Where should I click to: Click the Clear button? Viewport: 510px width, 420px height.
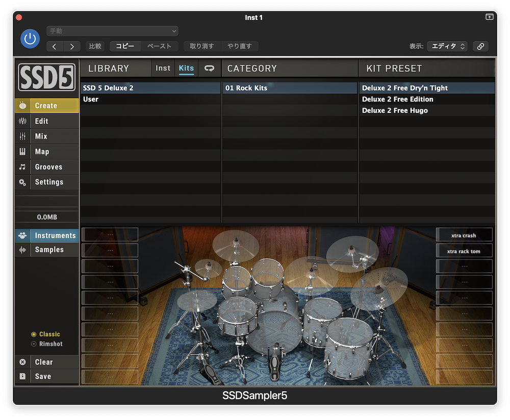pyautogui.click(x=47, y=362)
